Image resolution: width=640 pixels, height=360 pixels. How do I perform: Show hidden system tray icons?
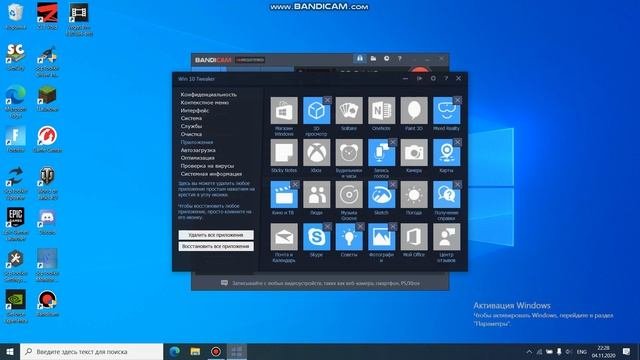pos(529,351)
